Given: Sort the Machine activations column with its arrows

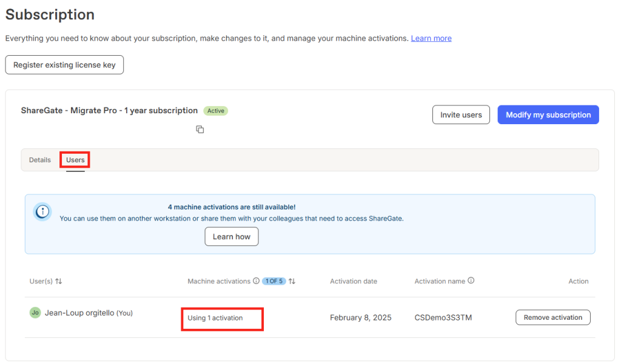Looking at the screenshot, I should [x=292, y=281].
